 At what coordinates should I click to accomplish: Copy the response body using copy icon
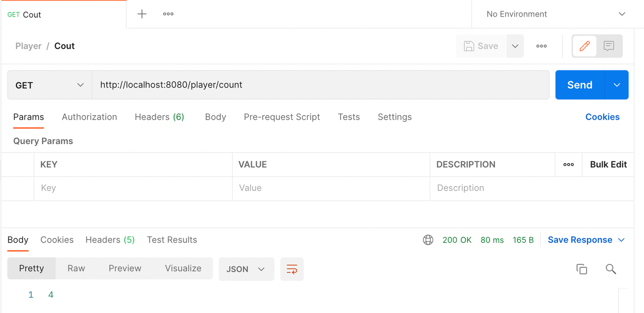pos(582,269)
